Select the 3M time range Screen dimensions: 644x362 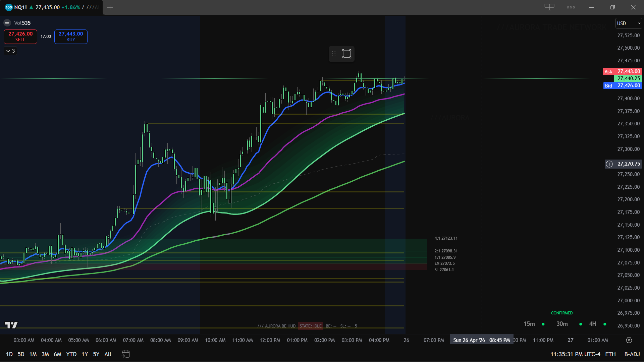[45, 354]
